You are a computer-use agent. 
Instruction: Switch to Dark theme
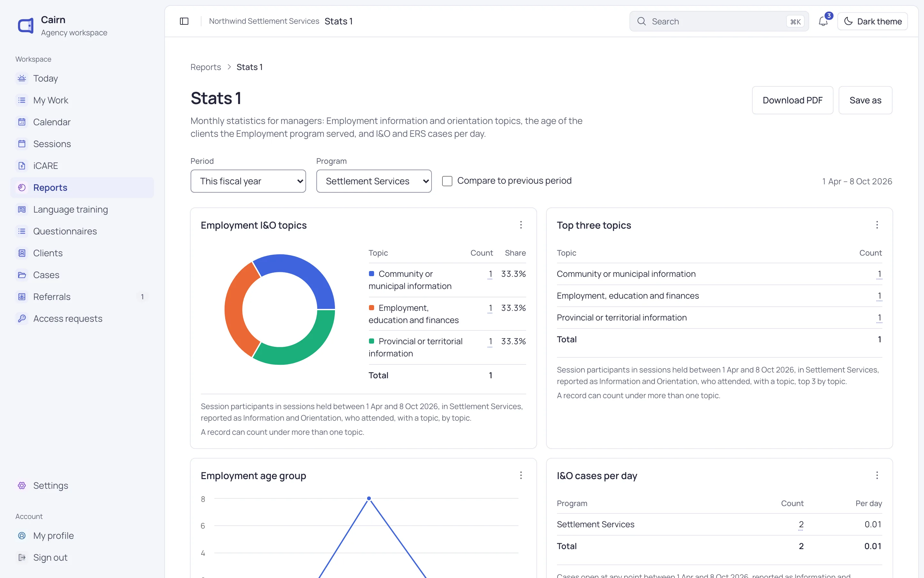[x=872, y=22]
